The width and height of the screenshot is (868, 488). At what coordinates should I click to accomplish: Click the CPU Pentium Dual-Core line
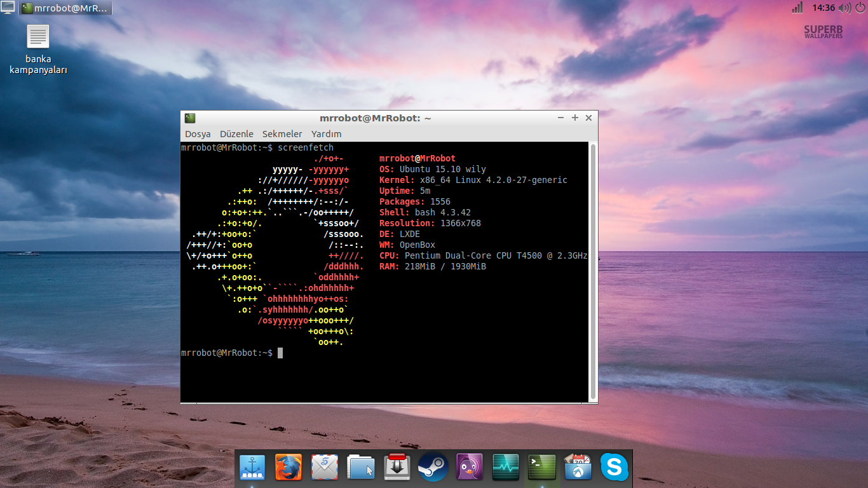(x=484, y=256)
